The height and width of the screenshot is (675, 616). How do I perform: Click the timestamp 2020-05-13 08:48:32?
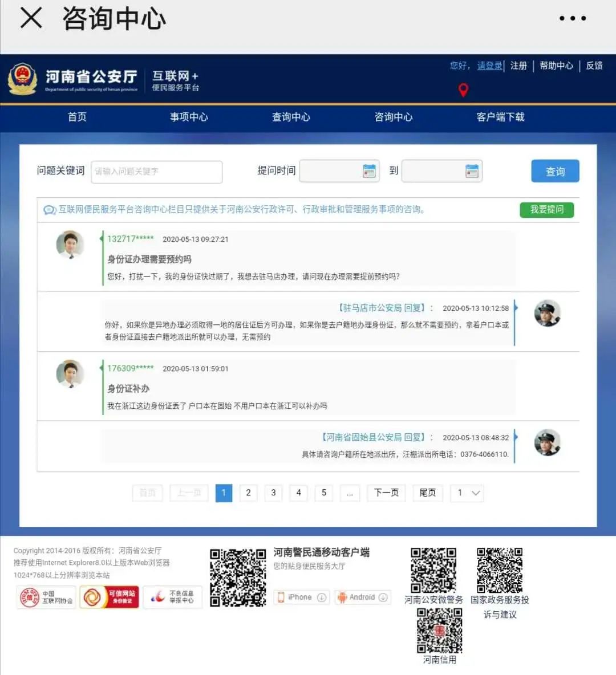point(476,438)
